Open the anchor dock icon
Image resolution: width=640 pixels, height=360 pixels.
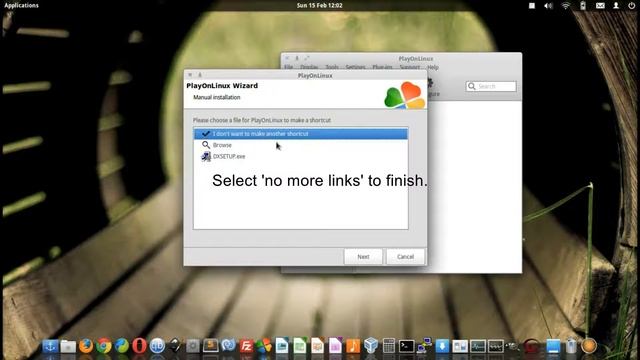click(x=50, y=346)
